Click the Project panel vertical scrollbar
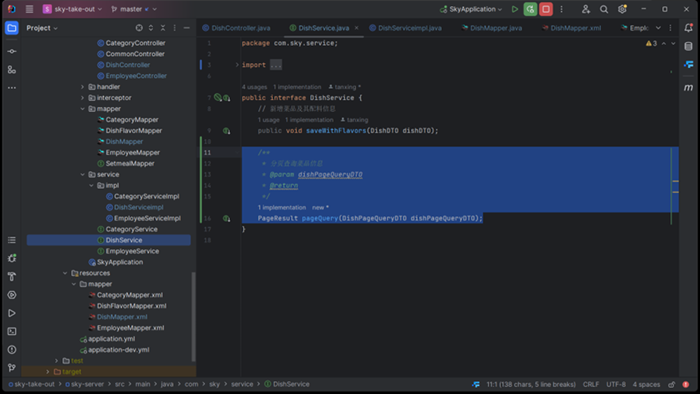The image size is (700, 394). coord(193,317)
